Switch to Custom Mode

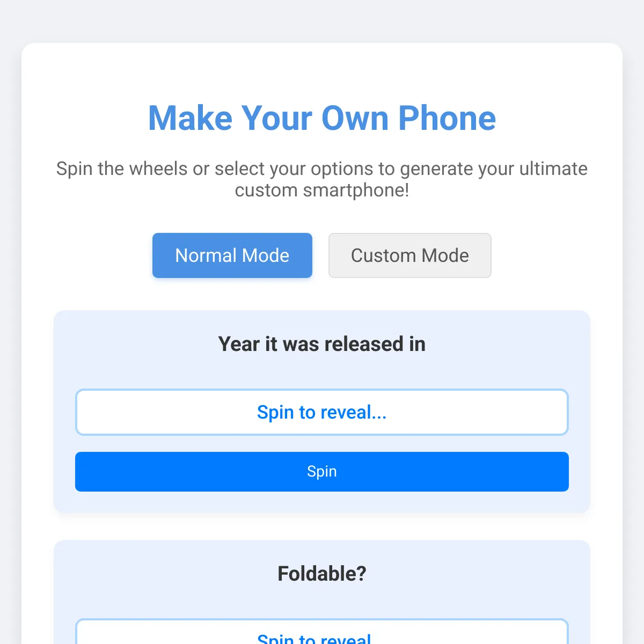pos(410,255)
